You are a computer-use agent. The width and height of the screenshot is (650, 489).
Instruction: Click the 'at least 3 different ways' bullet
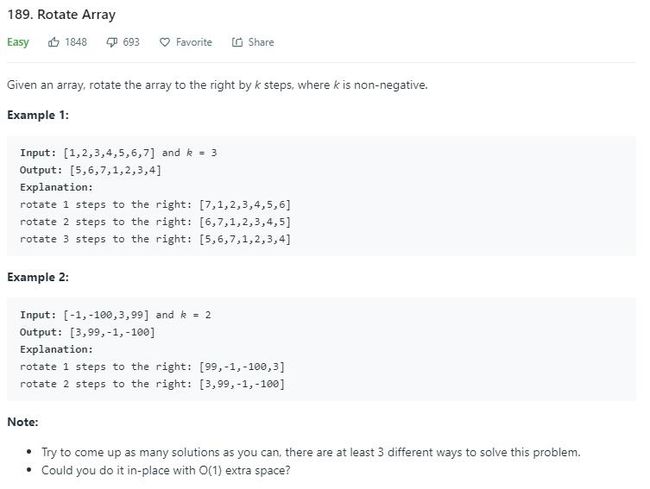[x=310, y=452]
